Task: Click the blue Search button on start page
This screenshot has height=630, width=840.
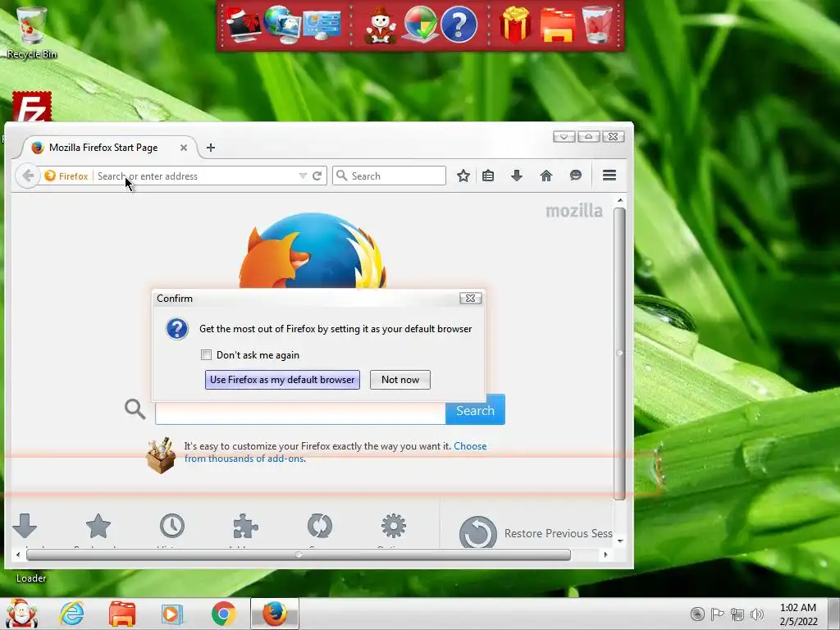Action: [x=475, y=410]
